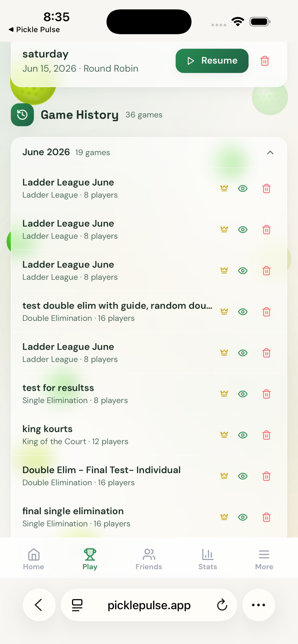Open browser page options icon in address bar
298x644 pixels.
pos(77,605)
